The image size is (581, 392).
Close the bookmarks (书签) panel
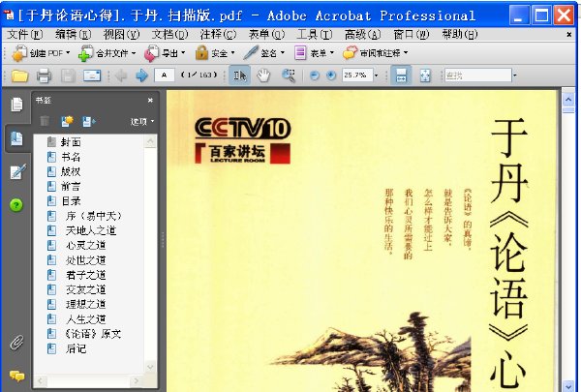150,100
